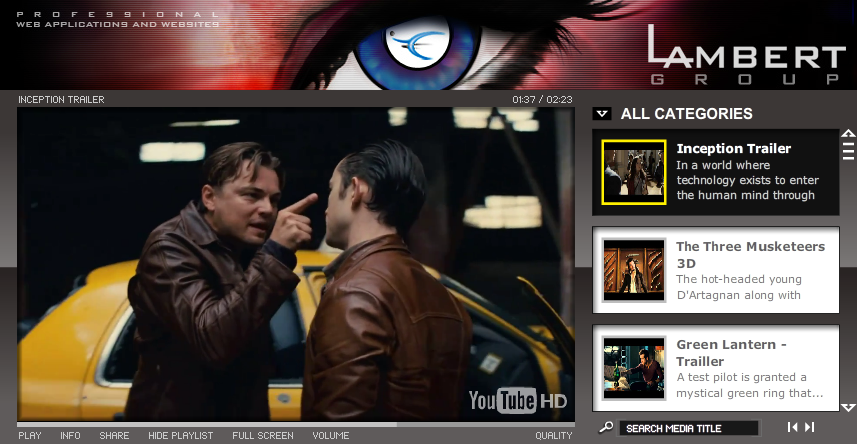
Task: Open the Share menu
Action: [x=114, y=436]
